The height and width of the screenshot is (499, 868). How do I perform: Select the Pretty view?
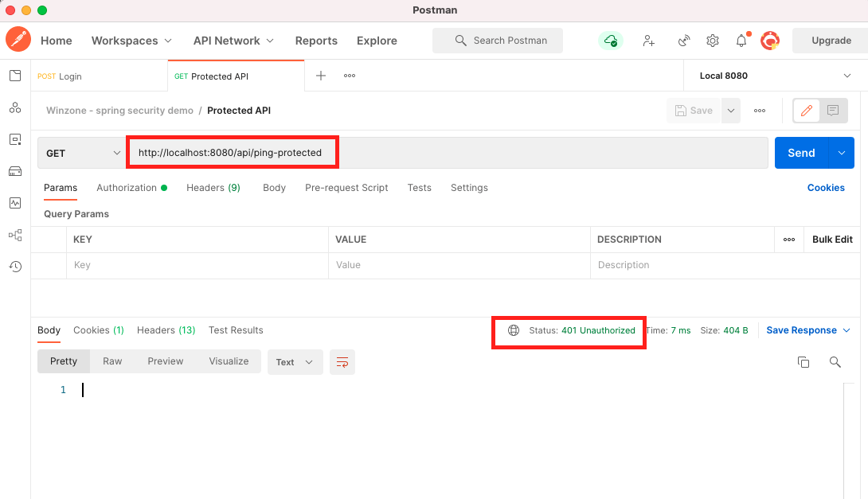click(x=64, y=361)
